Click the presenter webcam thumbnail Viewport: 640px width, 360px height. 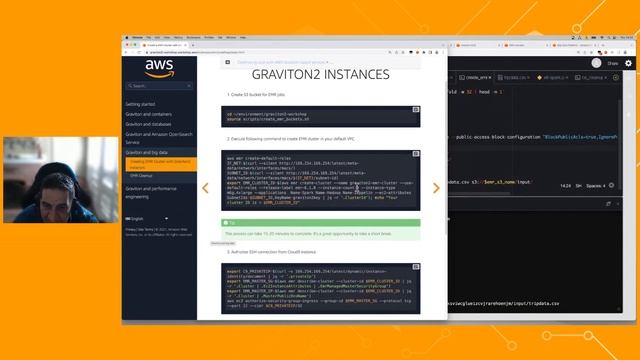click(60, 180)
